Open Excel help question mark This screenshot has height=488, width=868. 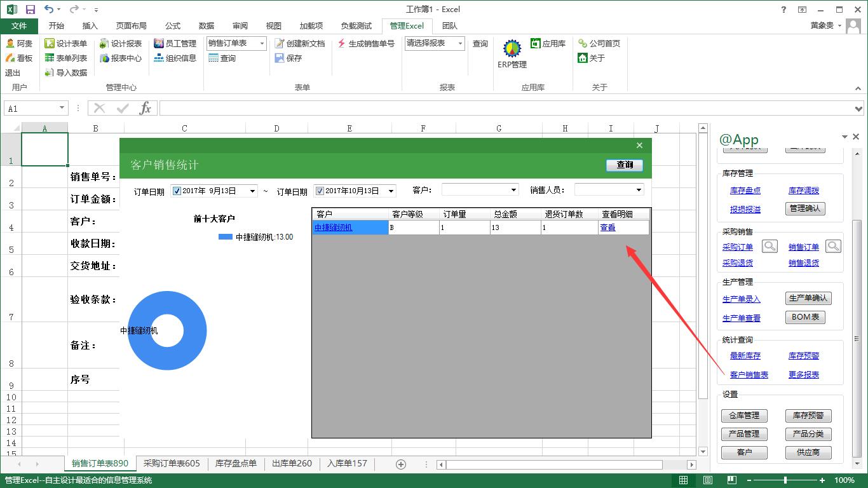[x=784, y=10]
